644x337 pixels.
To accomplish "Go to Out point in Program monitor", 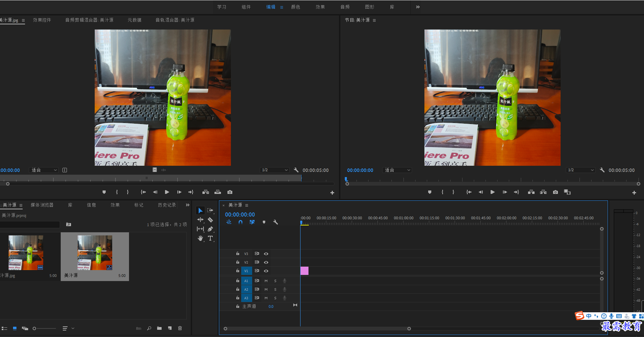I will click(516, 192).
